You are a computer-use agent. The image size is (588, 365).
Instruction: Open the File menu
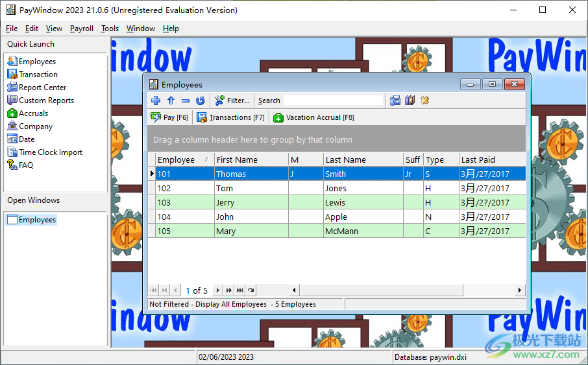coord(12,29)
